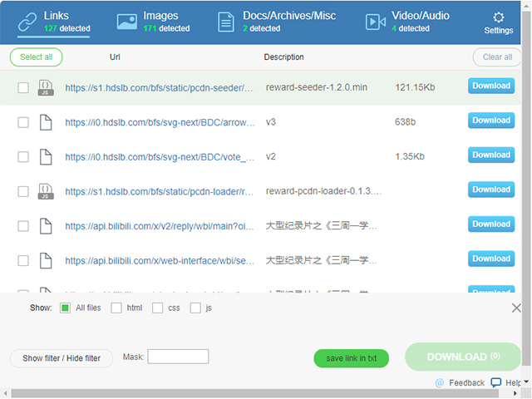The width and height of the screenshot is (532, 399).
Task: Click the horizontal scrollbar left arrow
Action: pos(5,393)
